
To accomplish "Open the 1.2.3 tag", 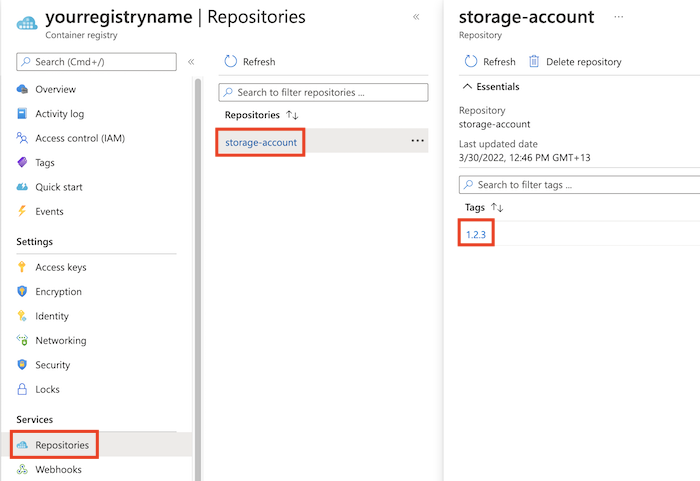I will click(476, 234).
